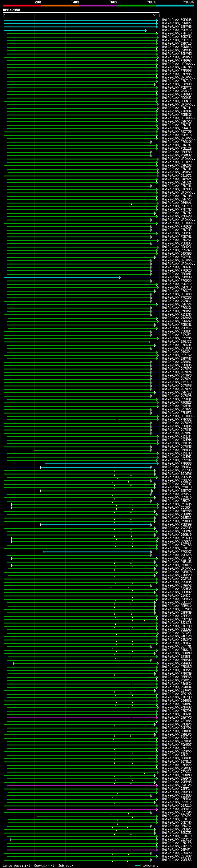
Task: Select label UniRef100_Q6QNI1
Action: click(177, 101)
